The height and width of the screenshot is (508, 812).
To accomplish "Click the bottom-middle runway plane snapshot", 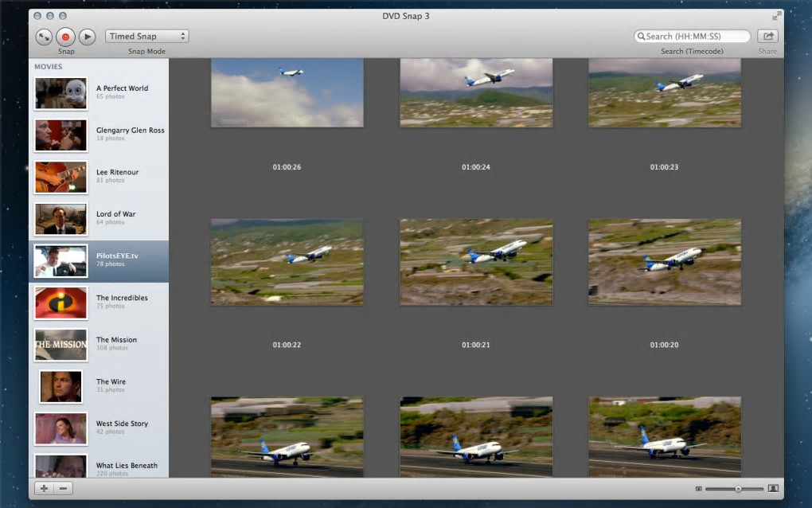I will (476, 436).
